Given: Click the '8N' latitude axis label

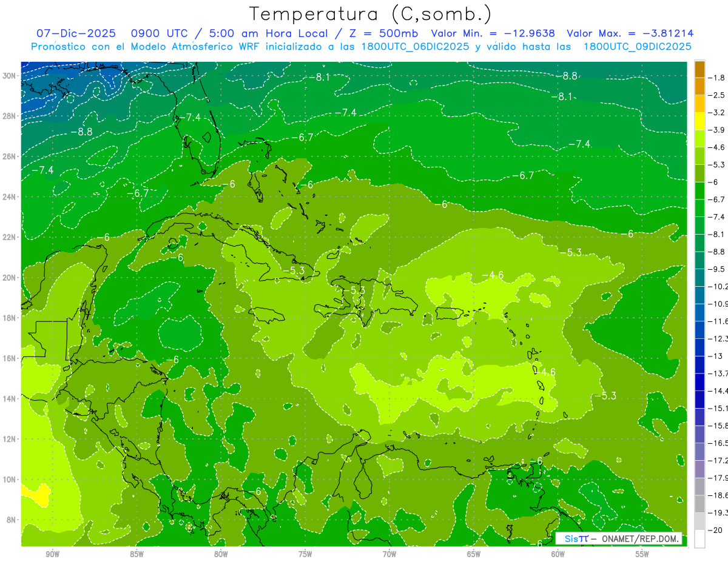Looking at the screenshot, I should point(12,520).
